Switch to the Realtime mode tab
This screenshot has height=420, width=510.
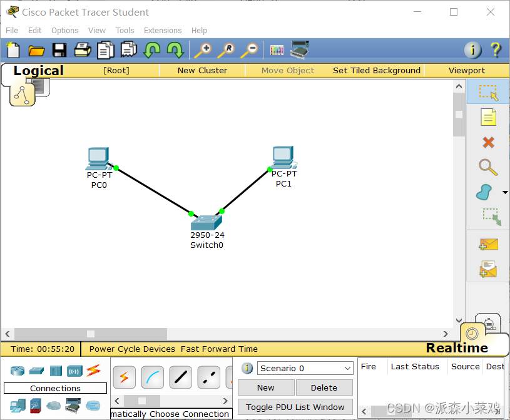[457, 348]
